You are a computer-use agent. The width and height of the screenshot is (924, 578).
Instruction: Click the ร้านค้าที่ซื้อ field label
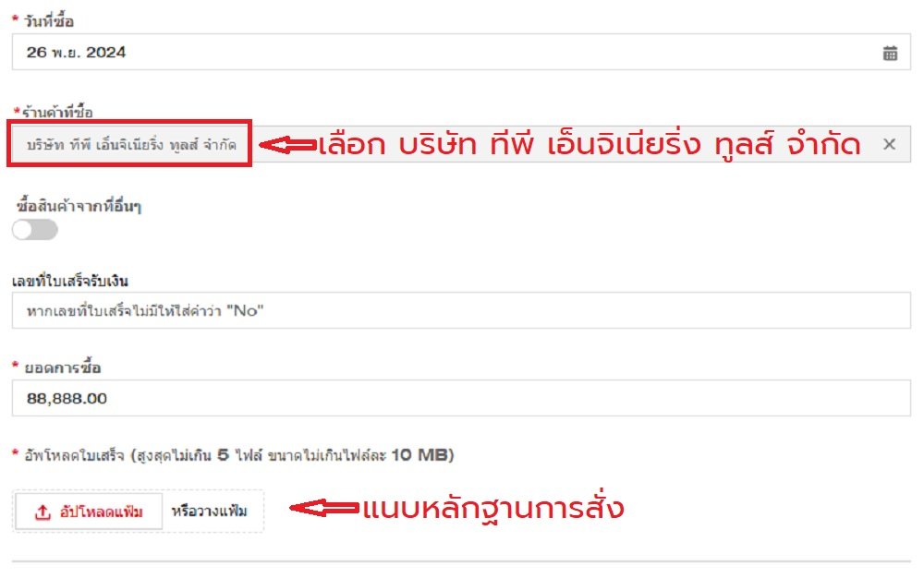tap(57, 112)
